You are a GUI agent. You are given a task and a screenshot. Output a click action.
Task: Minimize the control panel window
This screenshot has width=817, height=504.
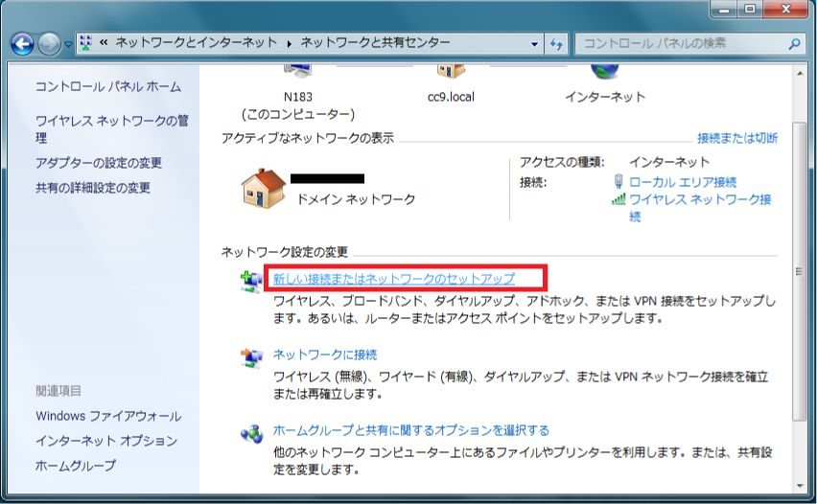[724, 9]
